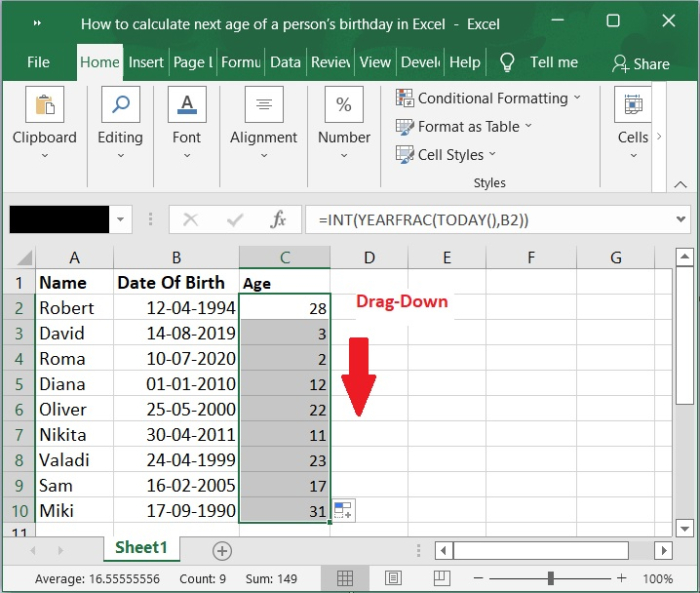
Task: Click the vertical scrollbar down arrow
Action: (x=684, y=529)
